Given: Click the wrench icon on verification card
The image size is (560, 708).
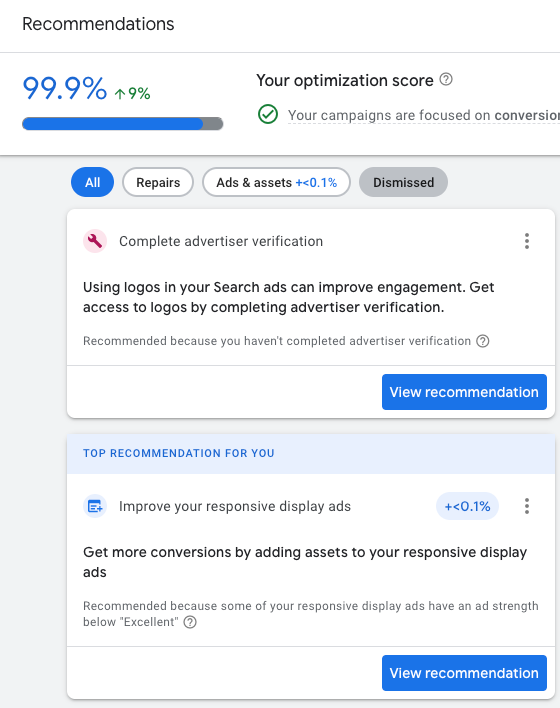Looking at the screenshot, I should [95, 241].
